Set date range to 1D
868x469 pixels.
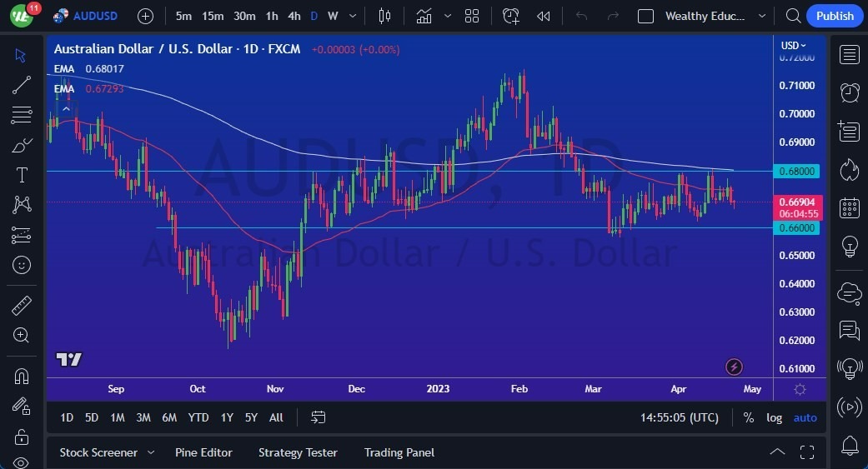coord(67,417)
